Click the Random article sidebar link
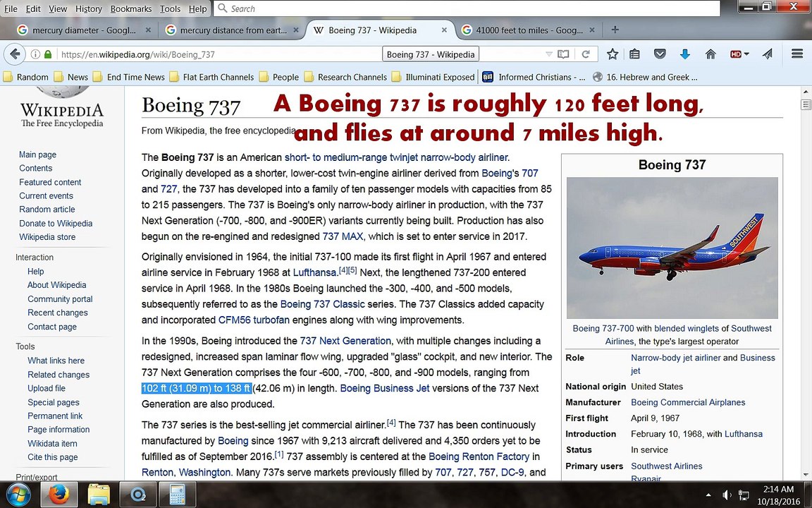The width and height of the screenshot is (812, 508). (x=47, y=210)
